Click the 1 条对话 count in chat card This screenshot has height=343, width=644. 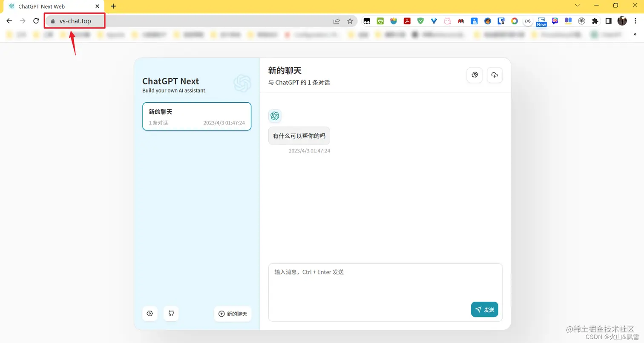pyautogui.click(x=158, y=123)
